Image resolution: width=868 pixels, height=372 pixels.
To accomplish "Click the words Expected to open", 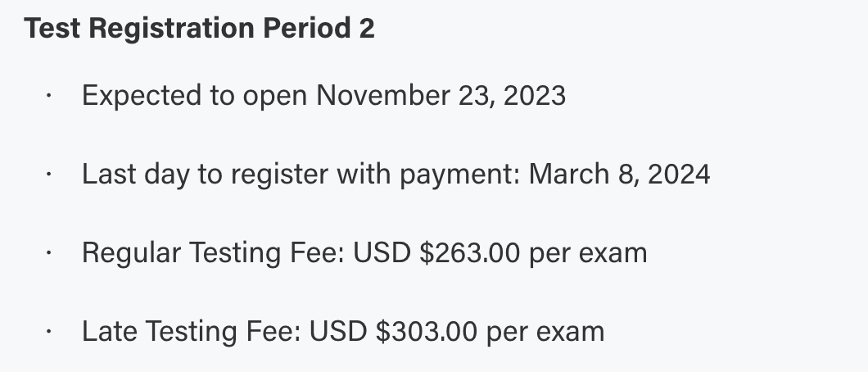I will [x=195, y=96].
